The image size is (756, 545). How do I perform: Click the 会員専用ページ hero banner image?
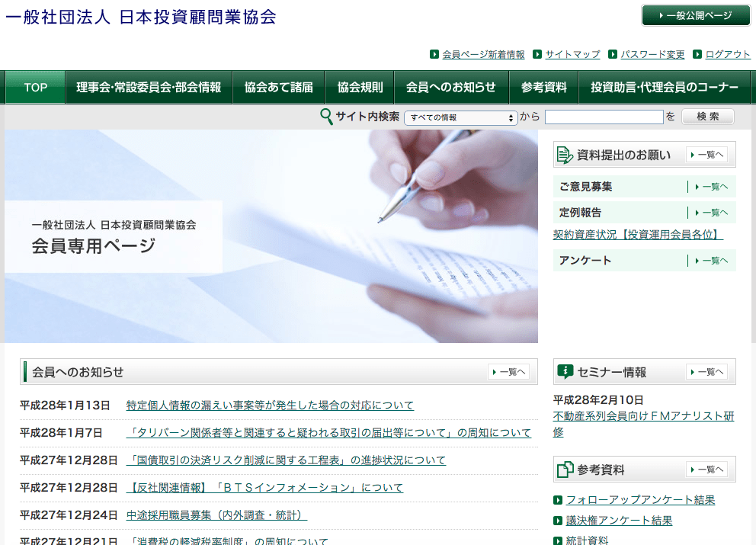tap(271, 236)
